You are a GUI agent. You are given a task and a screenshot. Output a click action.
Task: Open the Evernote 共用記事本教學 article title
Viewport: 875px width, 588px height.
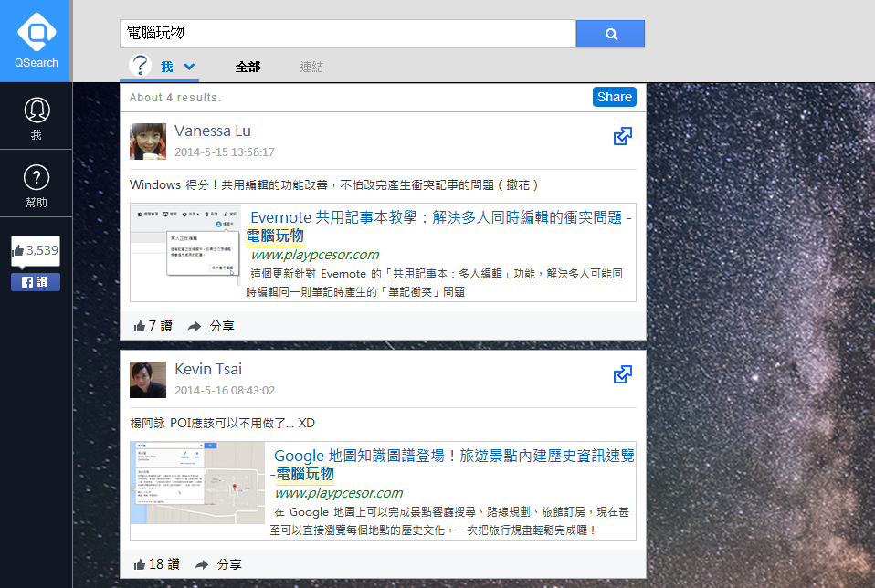439,226
